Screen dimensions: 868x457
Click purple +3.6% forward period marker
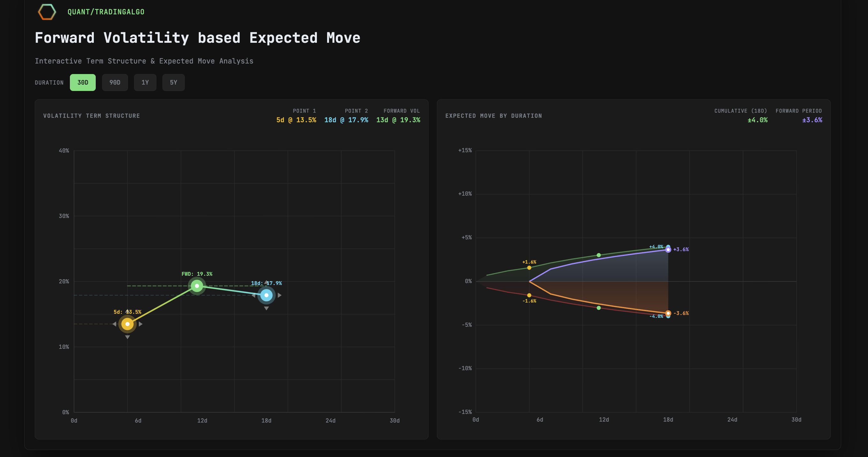[668, 250]
